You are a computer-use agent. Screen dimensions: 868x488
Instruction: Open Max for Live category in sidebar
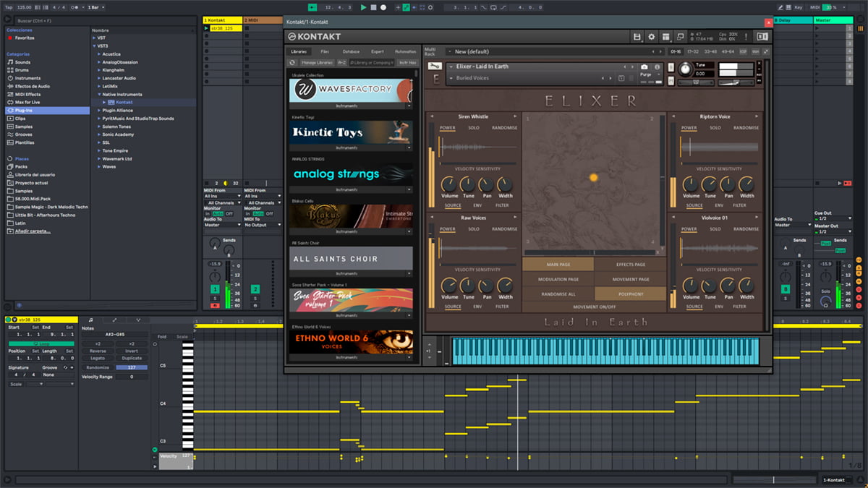[25, 103]
